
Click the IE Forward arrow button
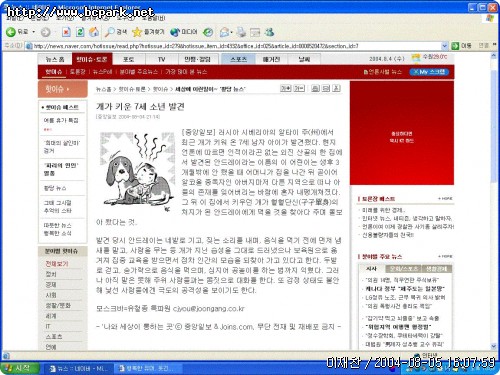click(46, 32)
